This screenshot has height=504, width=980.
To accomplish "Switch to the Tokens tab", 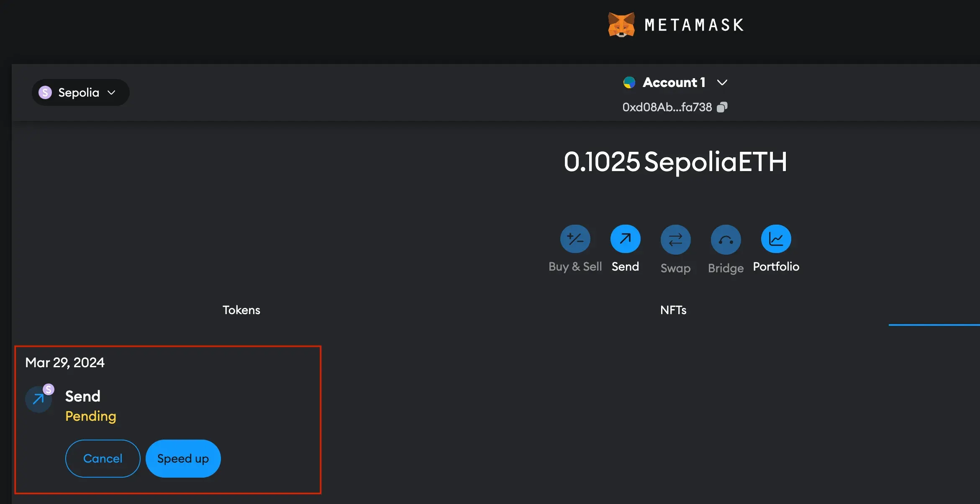I will [241, 310].
